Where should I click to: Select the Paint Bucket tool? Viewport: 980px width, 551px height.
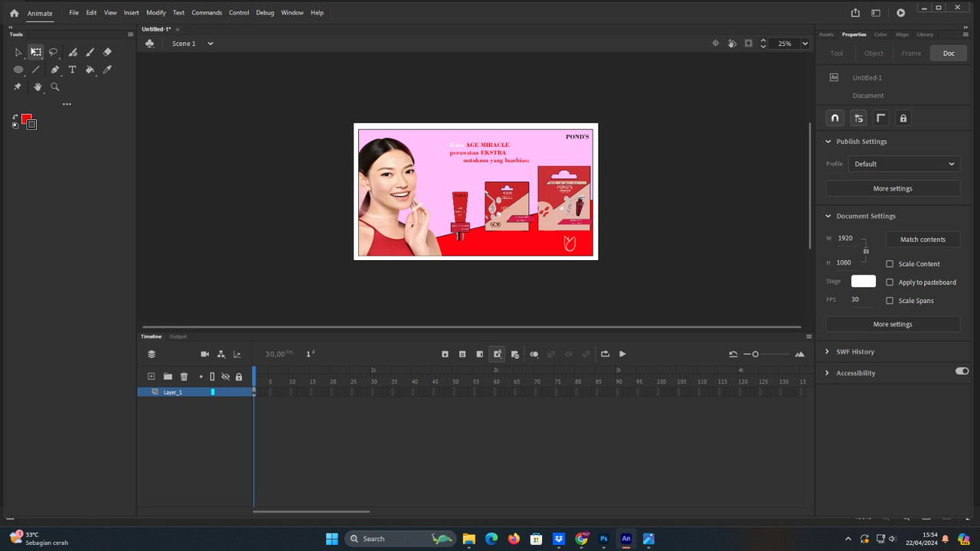[x=90, y=70]
